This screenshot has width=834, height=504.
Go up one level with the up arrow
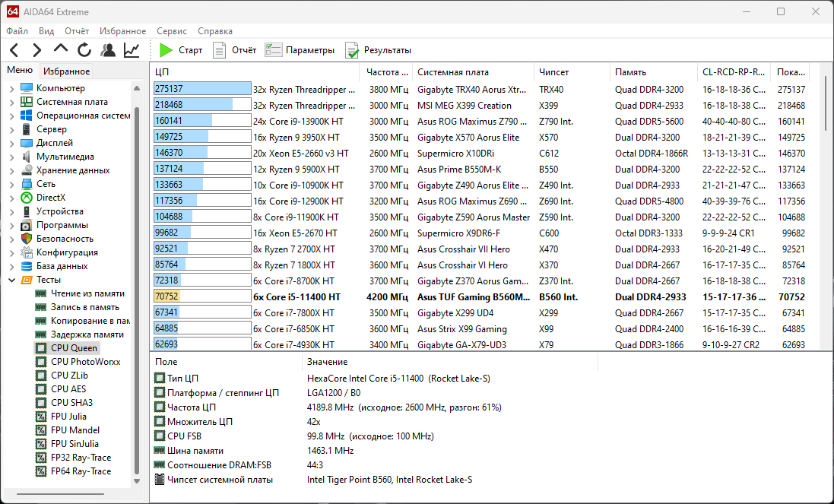coord(61,49)
